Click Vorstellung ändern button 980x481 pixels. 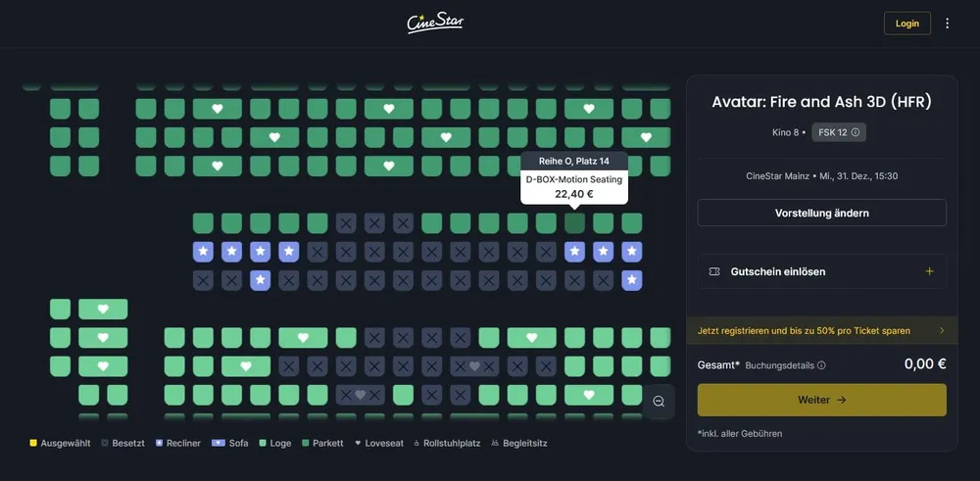tap(821, 213)
